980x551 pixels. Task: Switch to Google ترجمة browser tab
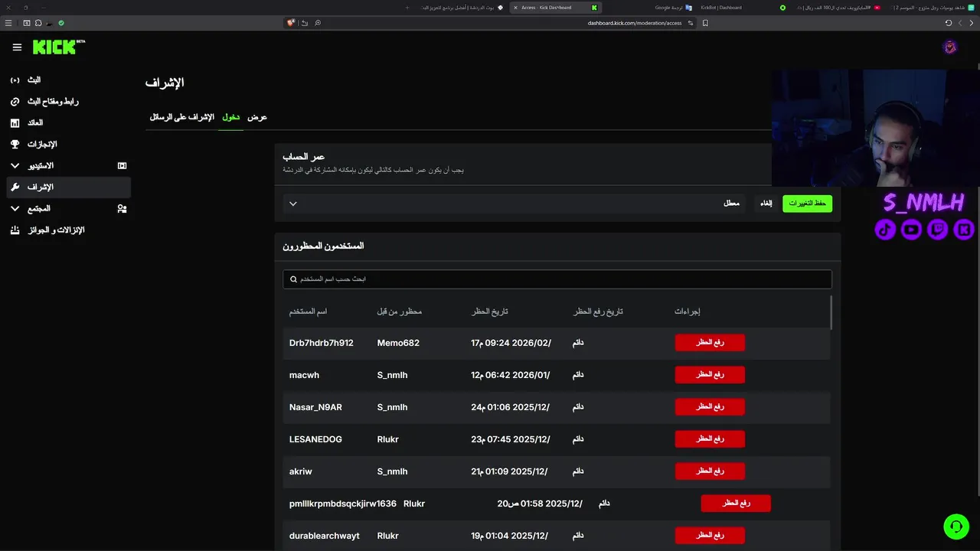click(674, 7)
